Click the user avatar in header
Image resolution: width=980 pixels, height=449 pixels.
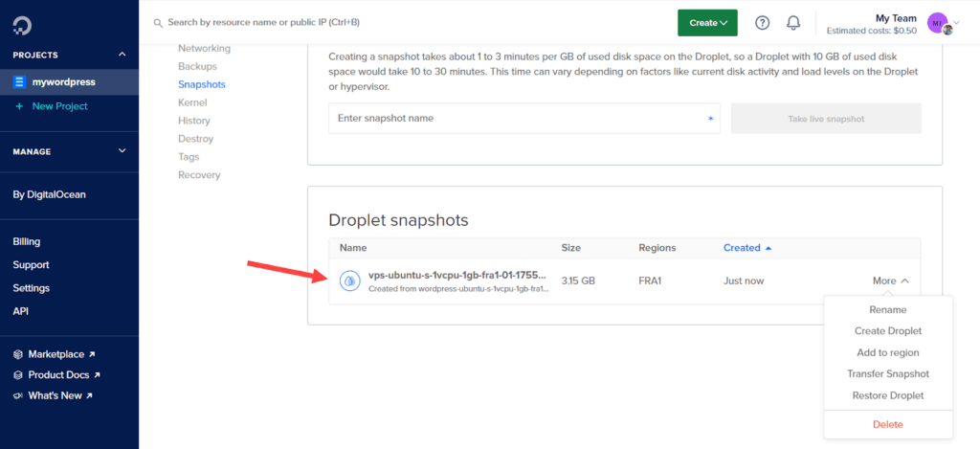[x=938, y=23]
